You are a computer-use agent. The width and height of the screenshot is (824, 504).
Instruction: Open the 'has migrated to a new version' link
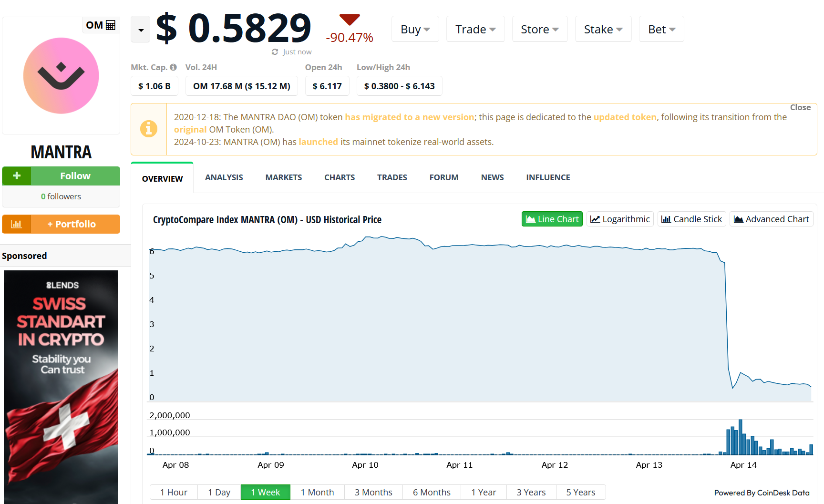[x=409, y=117]
